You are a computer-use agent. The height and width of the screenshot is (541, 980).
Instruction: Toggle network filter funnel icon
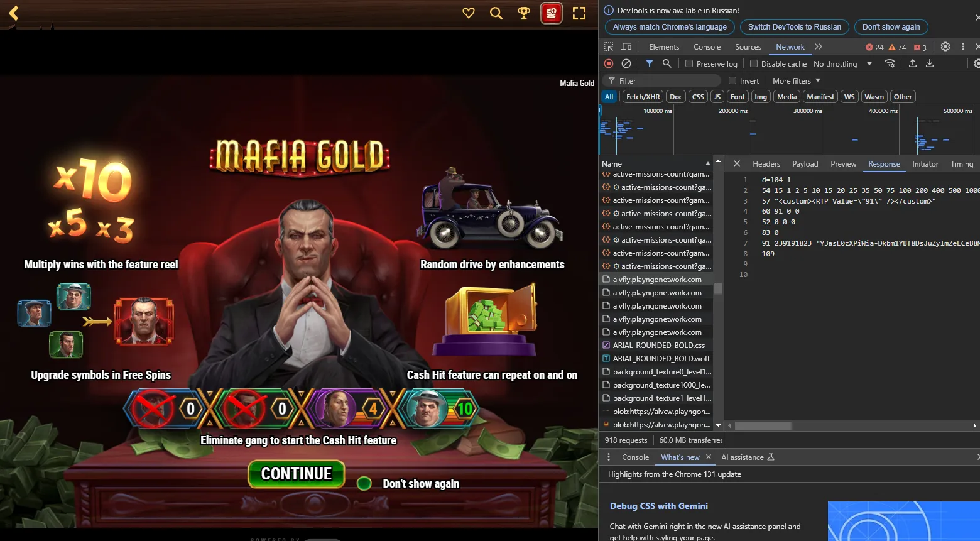[x=650, y=63]
